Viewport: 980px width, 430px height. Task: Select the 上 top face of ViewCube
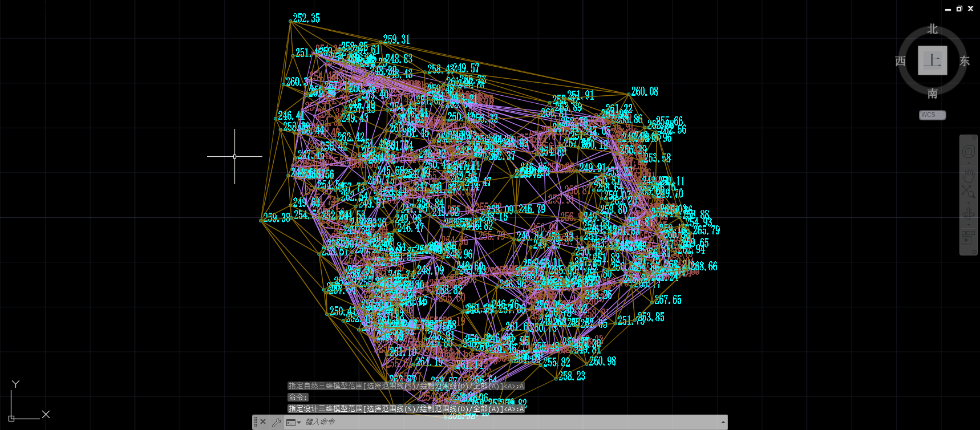point(932,60)
